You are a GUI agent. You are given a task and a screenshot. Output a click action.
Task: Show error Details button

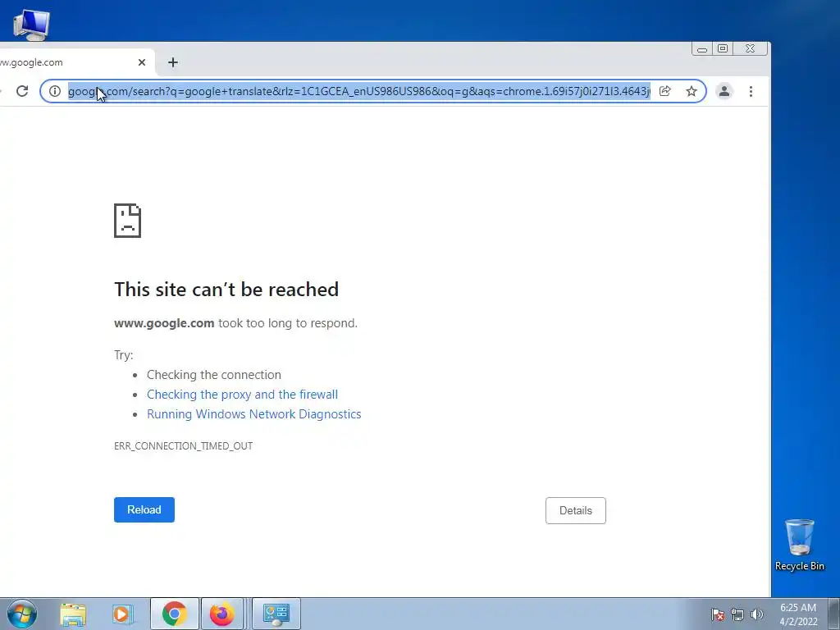[576, 510]
